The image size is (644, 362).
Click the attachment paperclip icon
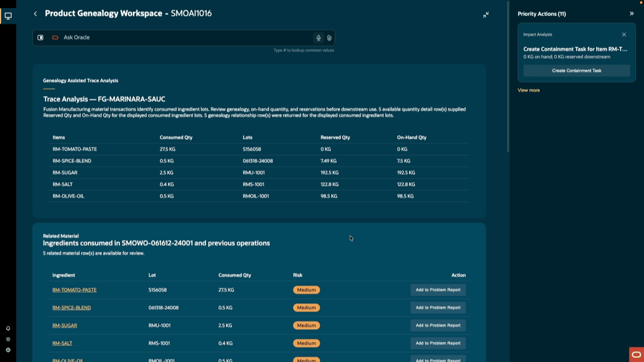tap(329, 38)
